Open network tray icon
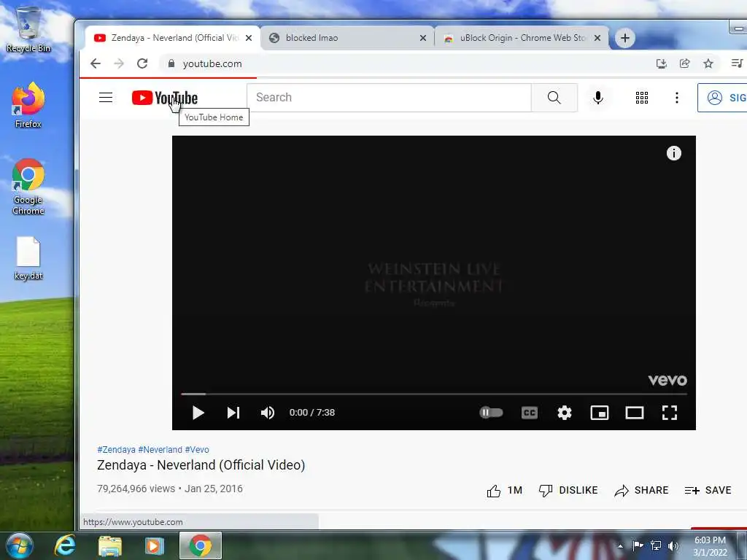 tap(656, 545)
